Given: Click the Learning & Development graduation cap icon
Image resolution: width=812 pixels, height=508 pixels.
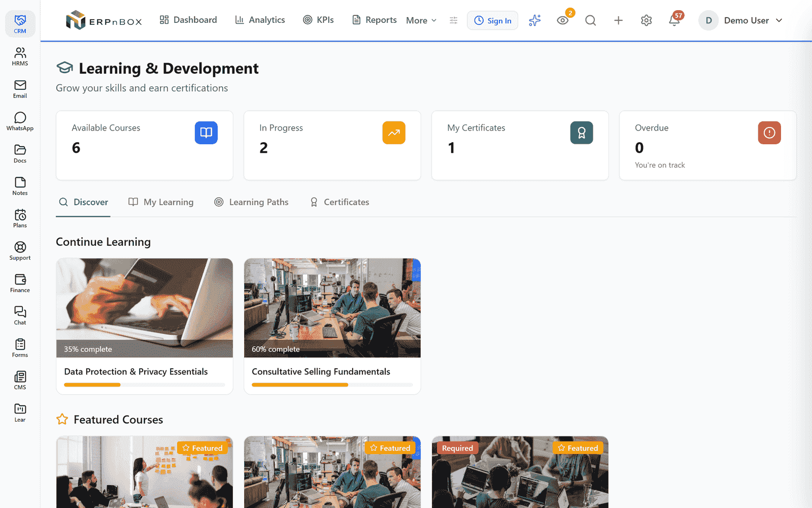Looking at the screenshot, I should (64, 68).
